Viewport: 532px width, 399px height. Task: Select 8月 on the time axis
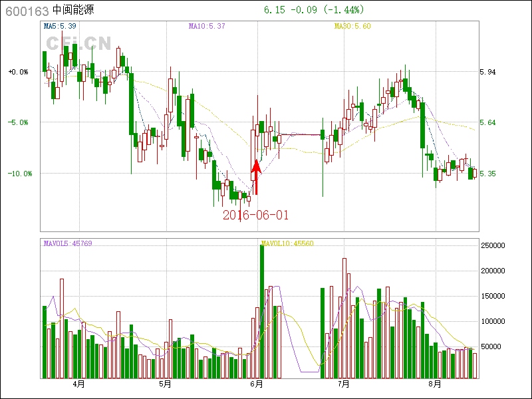[434, 384]
